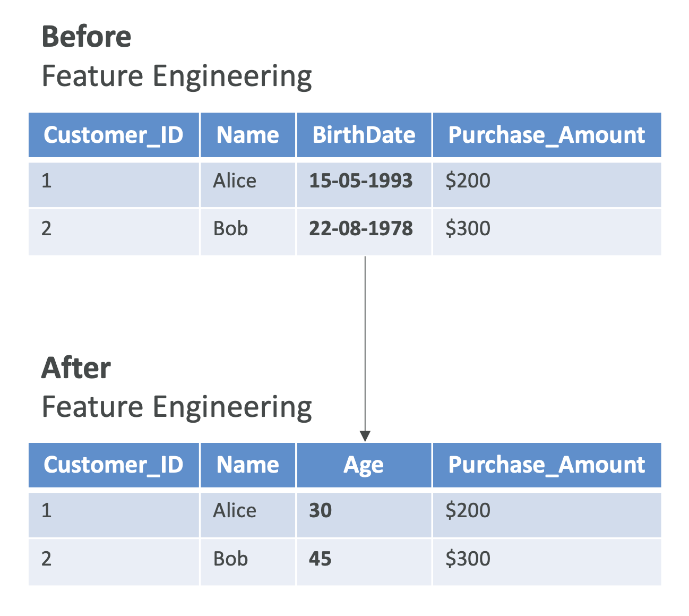Click Customer_ID header in the bottom table
Viewport: 689px width, 616px height.
pyautogui.click(x=114, y=465)
